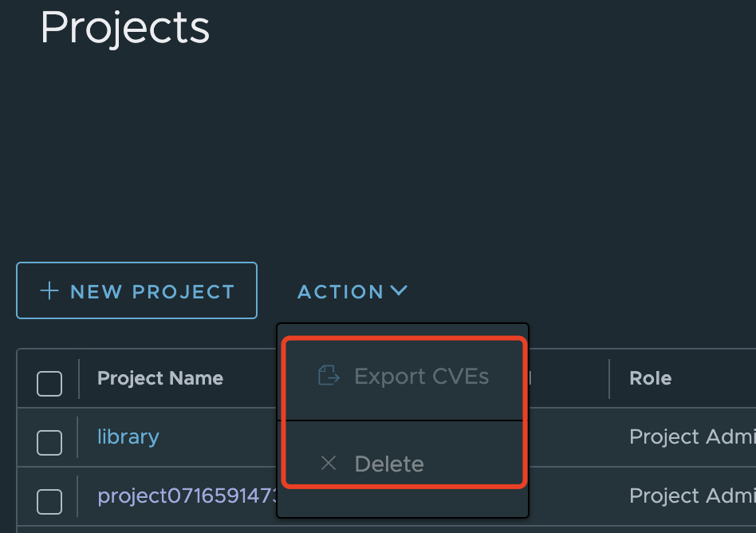Screen dimensions: 756x533
Task: Click the plus icon in NEW PROJECT button
Action: coord(49,290)
